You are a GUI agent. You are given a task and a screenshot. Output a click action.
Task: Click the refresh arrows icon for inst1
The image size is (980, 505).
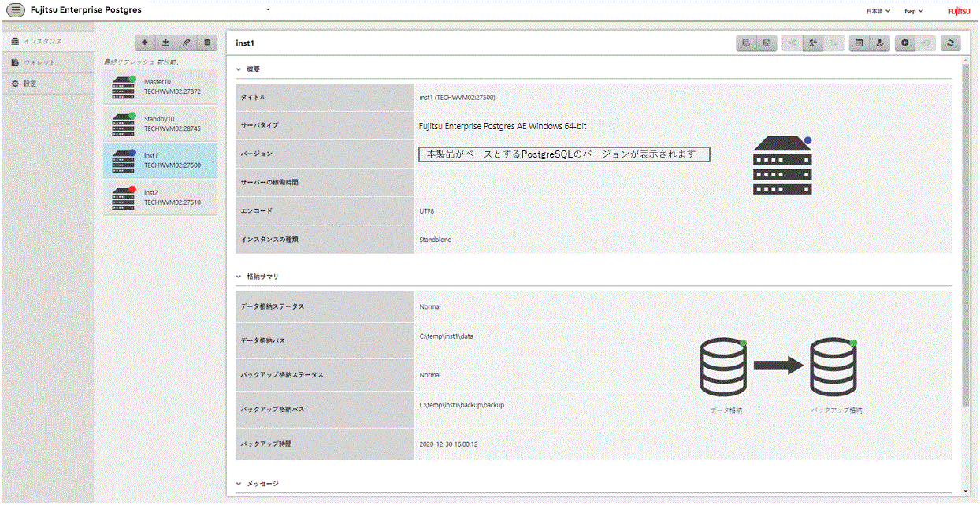coord(951,43)
